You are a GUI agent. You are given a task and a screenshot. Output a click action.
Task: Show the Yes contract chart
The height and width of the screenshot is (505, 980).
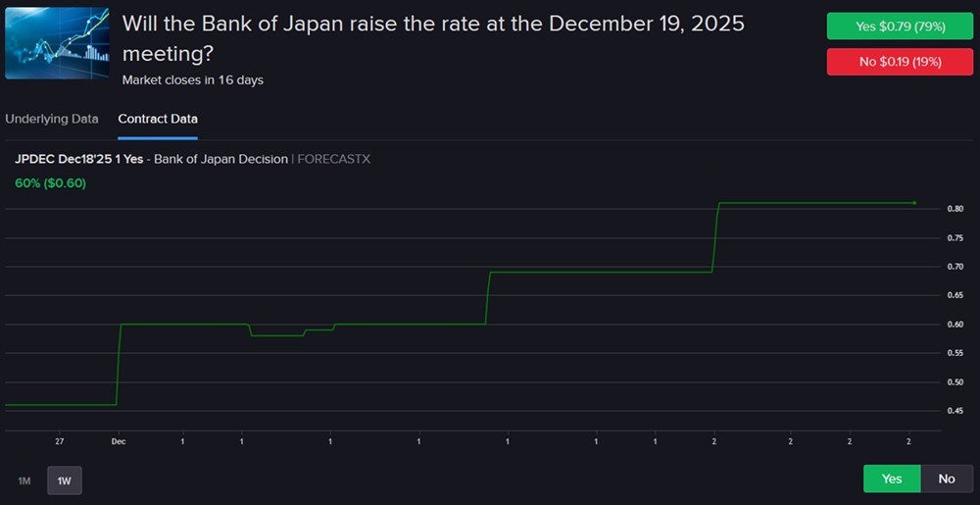click(892, 479)
